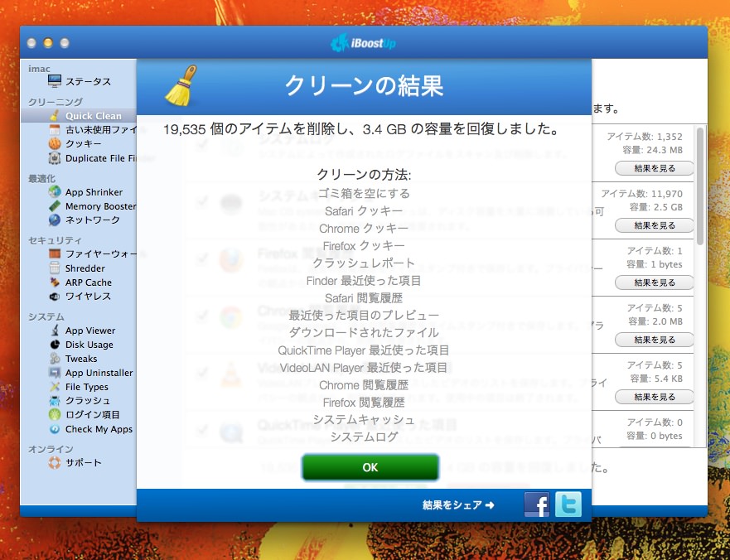
Task: Click the imac label in sidebar
Action: click(39, 69)
